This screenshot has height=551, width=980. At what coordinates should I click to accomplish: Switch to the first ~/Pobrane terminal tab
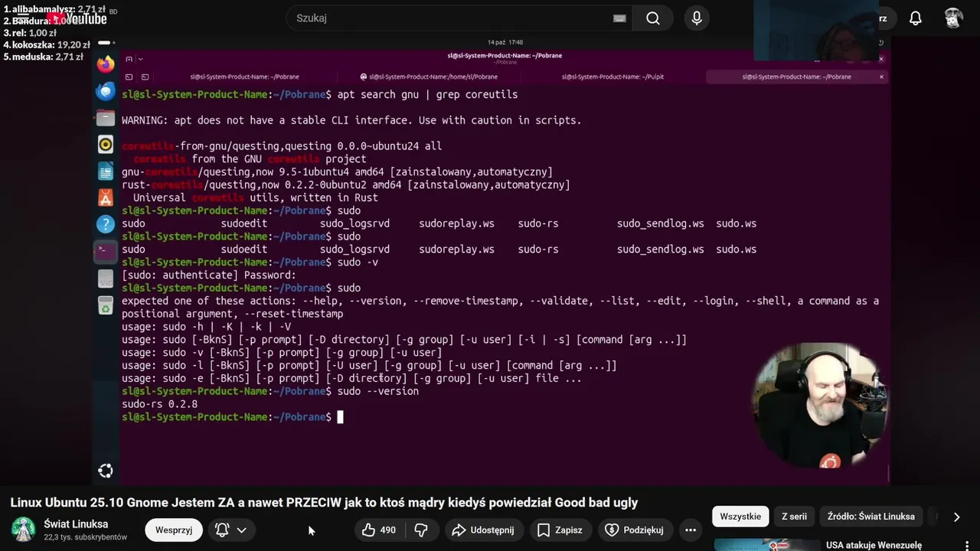[244, 77]
